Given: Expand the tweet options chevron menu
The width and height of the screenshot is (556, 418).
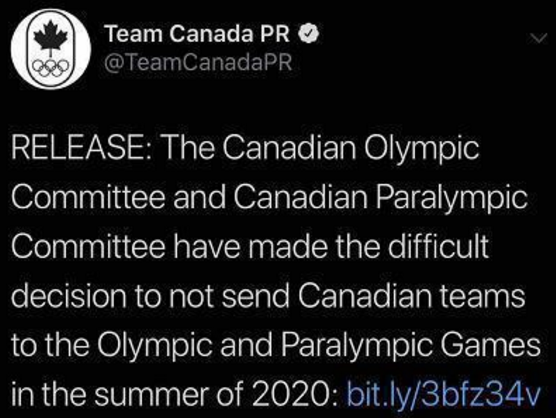Looking at the screenshot, I should tap(538, 38).
